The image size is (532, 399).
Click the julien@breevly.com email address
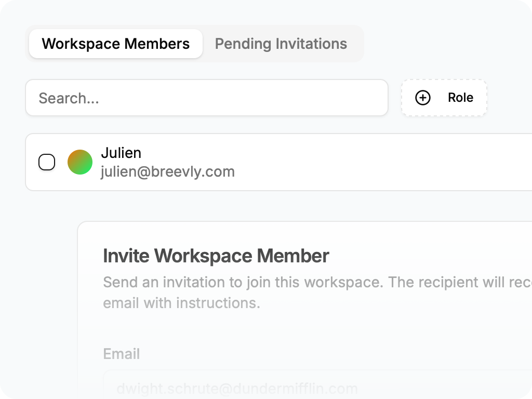pos(167,171)
